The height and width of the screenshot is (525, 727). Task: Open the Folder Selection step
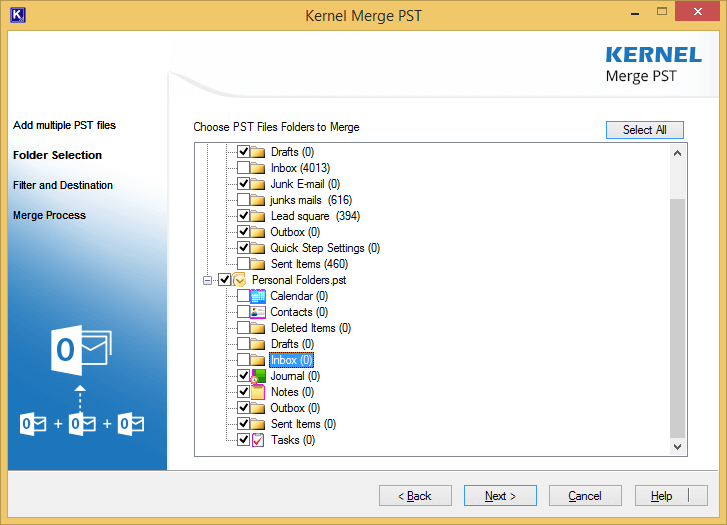coord(57,155)
